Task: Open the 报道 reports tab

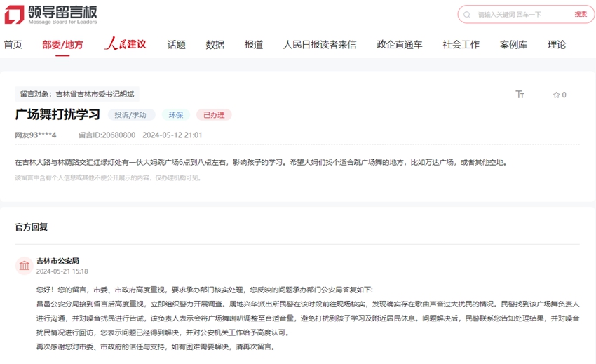Action: tap(254, 45)
